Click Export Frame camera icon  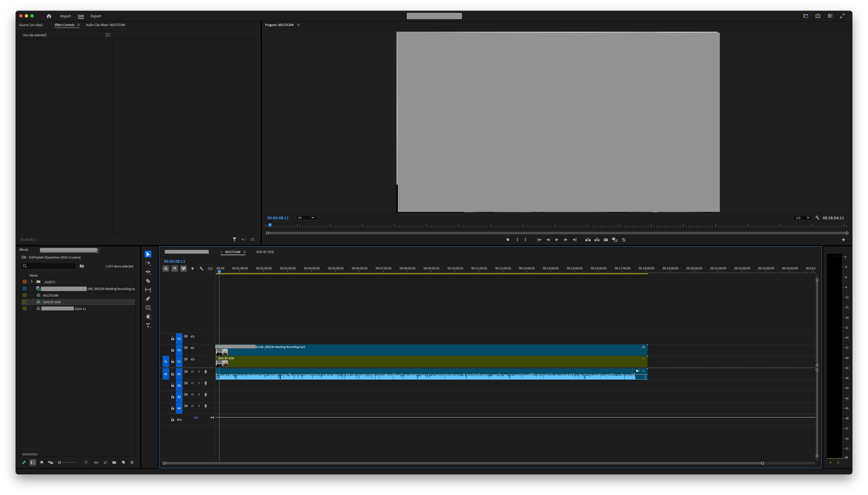click(x=606, y=240)
